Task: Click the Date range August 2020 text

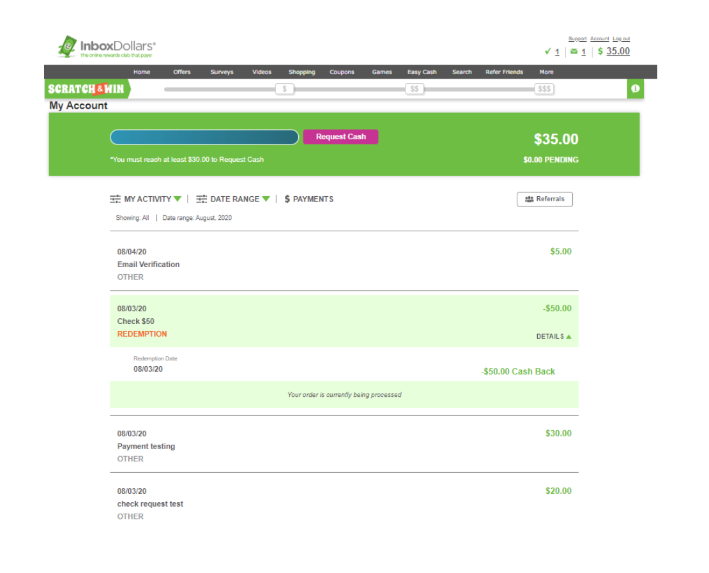Action: coord(197,218)
